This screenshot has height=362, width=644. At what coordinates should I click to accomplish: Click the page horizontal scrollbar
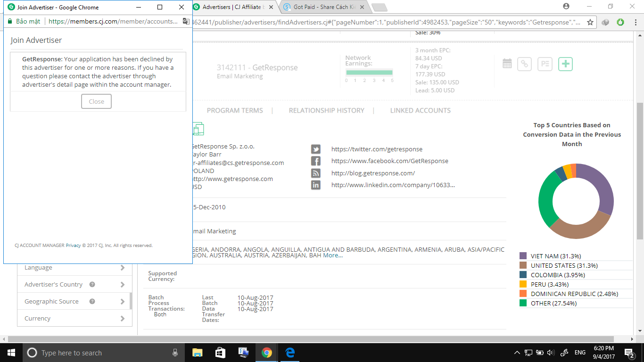point(311,339)
